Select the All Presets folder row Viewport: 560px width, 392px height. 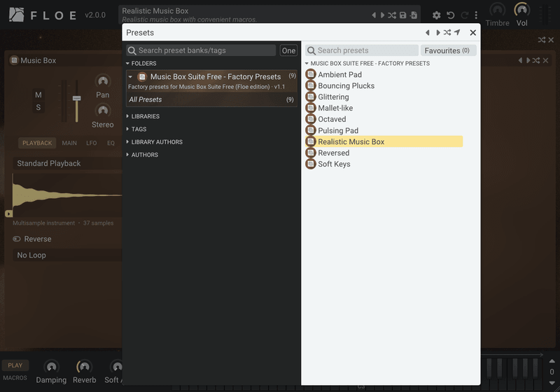click(x=211, y=99)
